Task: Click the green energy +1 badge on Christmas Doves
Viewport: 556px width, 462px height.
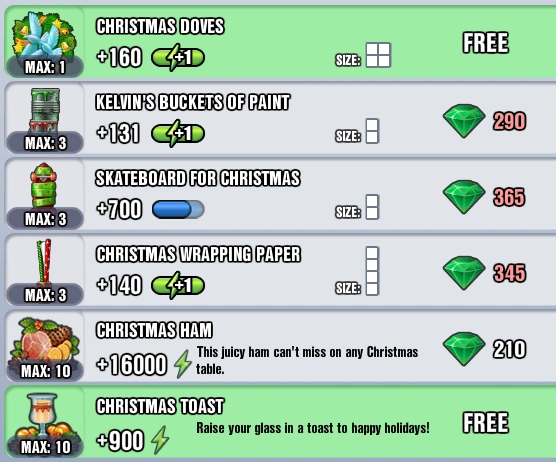Action: [x=178, y=57]
